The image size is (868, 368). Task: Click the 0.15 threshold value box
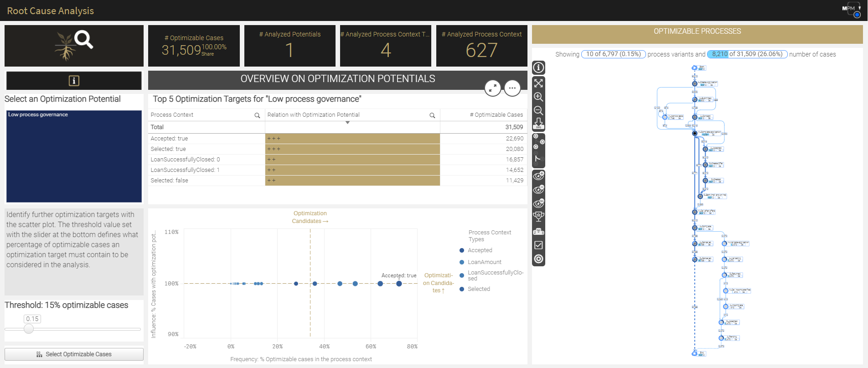click(32, 319)
